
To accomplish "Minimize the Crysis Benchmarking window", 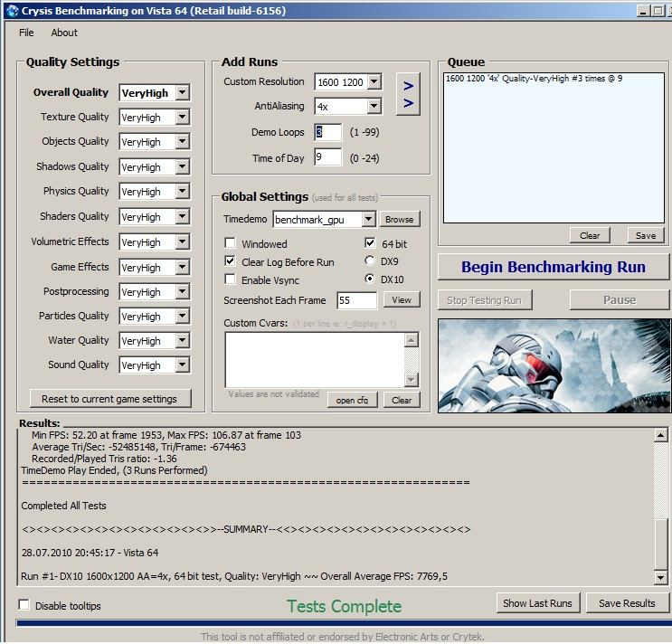I will coord(642,11).
